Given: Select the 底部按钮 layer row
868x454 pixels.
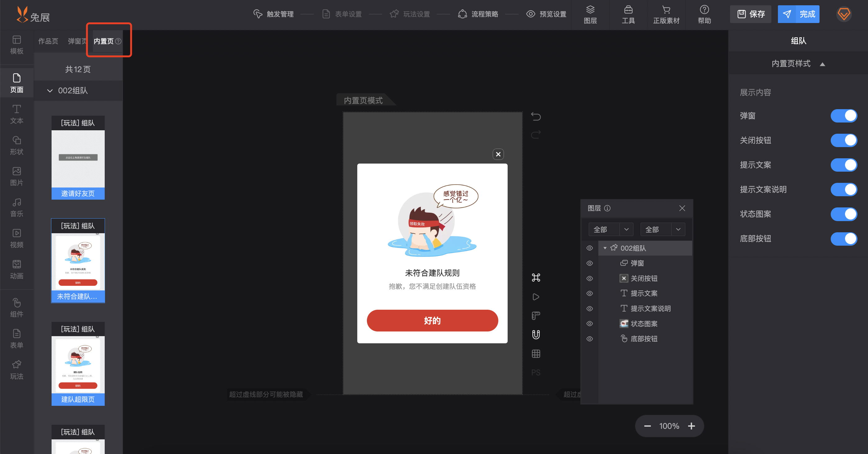Looking at the screenshot, I should pos(645,339).
